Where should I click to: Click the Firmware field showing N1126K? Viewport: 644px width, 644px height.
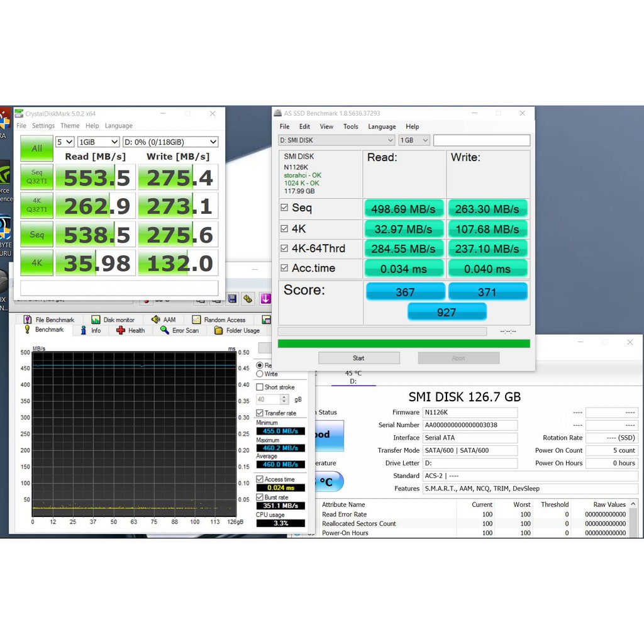click(x=470, y=413)
